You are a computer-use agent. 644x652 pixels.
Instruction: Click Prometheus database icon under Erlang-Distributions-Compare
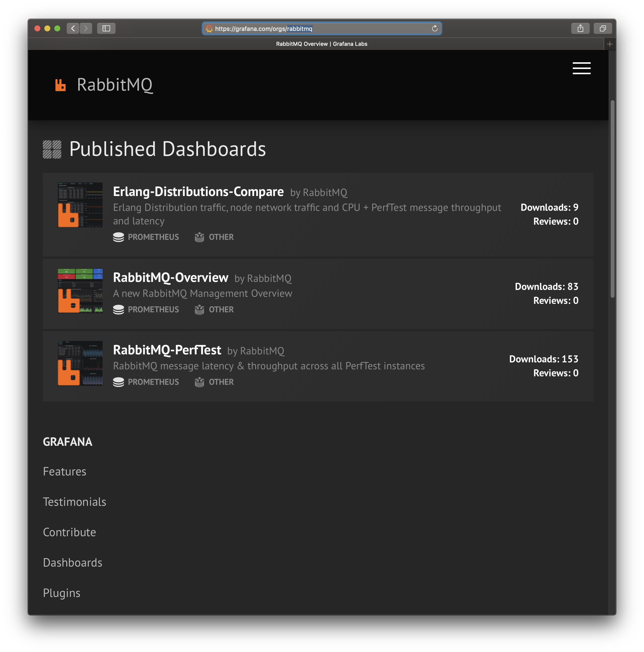(x=119, y=237)
